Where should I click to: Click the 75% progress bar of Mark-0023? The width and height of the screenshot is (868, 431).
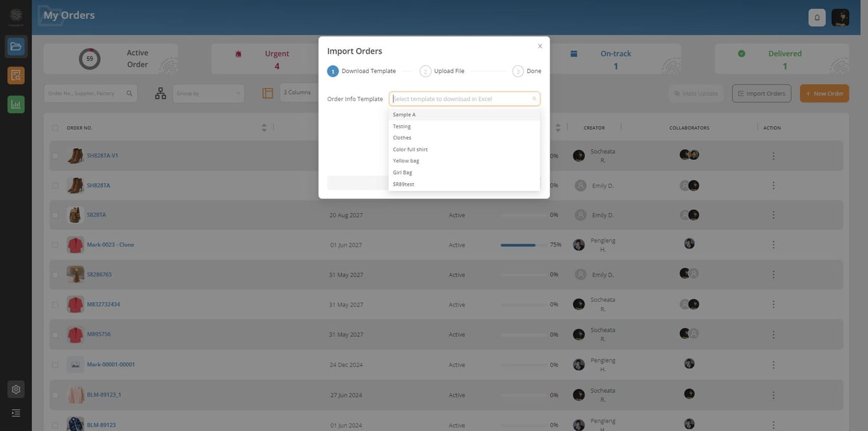pos(523,245)
